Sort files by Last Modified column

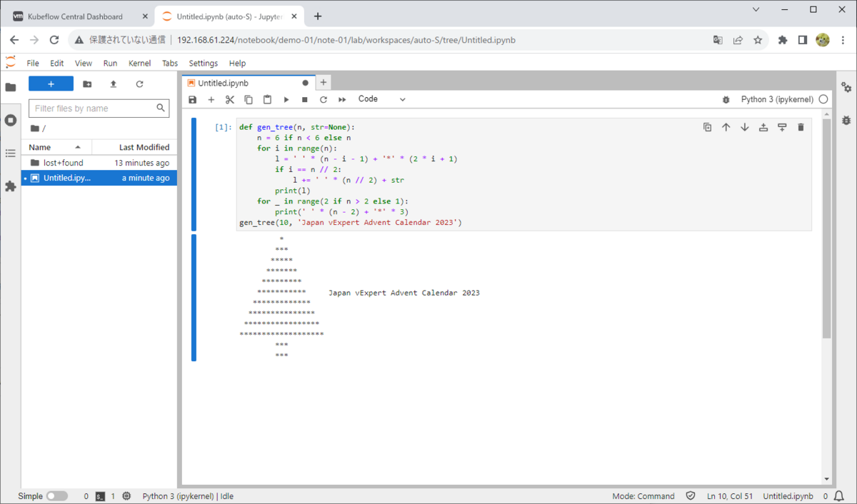(x=135, y=147)
